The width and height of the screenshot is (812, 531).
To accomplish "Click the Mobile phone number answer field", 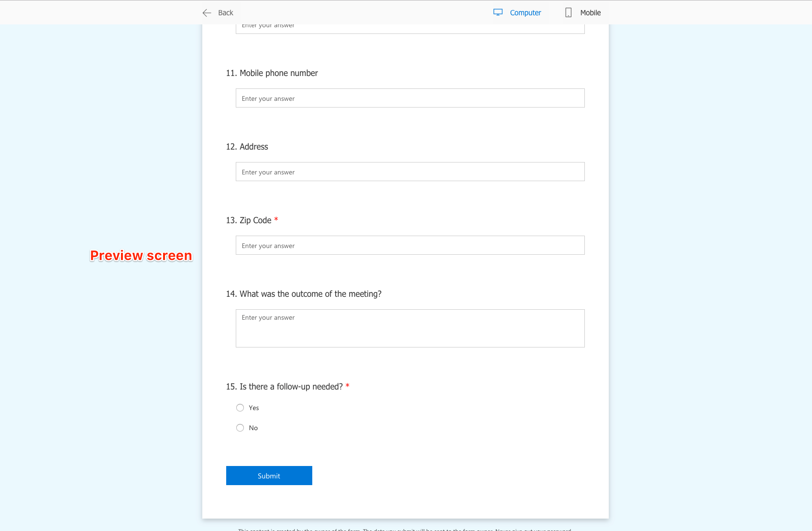I will (x=410, y=98).
